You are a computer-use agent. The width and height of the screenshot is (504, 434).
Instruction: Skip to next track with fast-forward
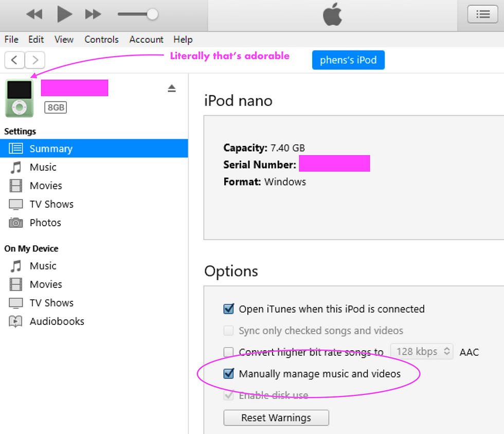[x=93, y=14]
